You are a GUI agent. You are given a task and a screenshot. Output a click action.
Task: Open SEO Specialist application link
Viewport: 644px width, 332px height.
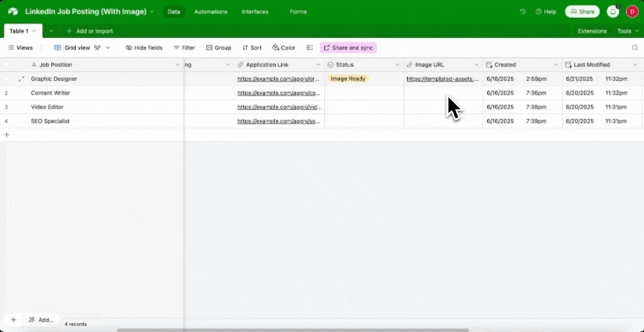pos(278,121)
